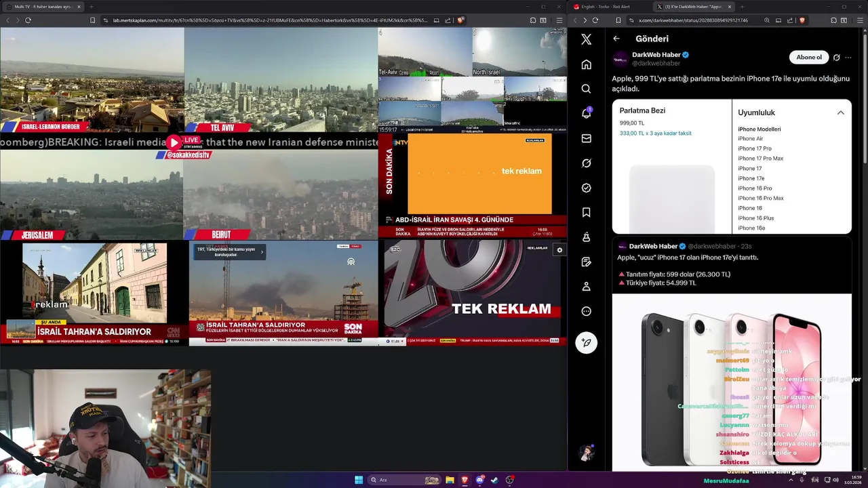
Task: Click the zoom magnifier icon in the X address bar
Action: click(767, 20)
